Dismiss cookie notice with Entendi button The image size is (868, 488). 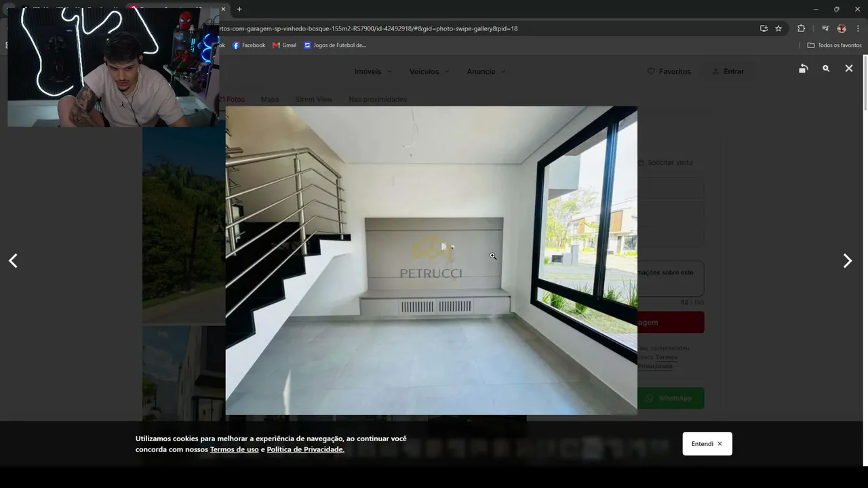[x=707, y=444]
